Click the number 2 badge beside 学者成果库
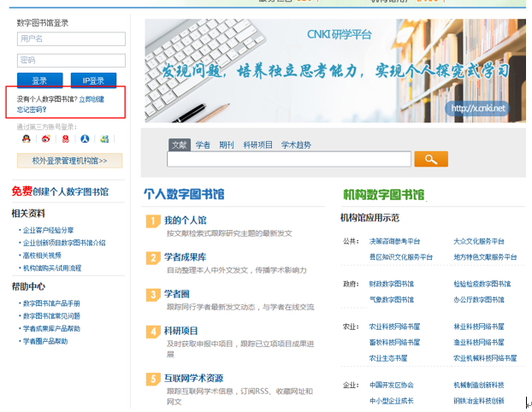Screen dimensions: 532x412 153,258
